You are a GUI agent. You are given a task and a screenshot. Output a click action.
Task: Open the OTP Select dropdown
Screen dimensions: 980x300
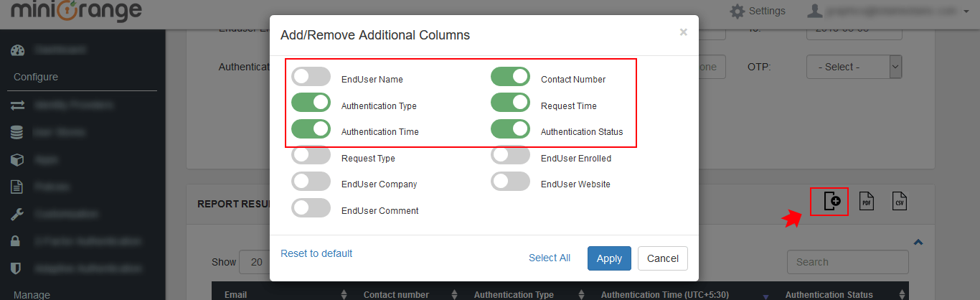tap(854, 67)
